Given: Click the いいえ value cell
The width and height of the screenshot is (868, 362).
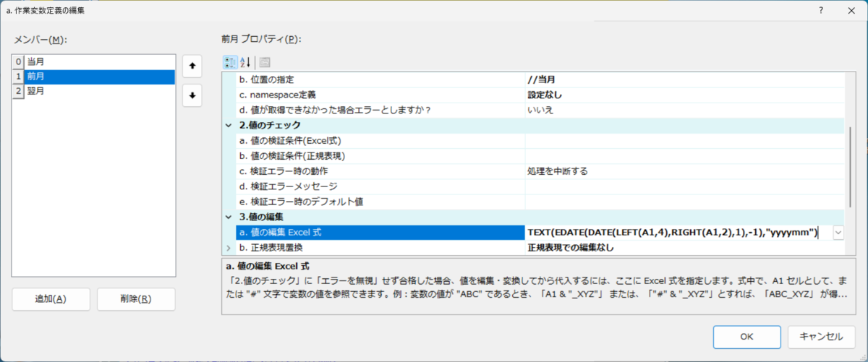Looking at the screenshot, I should 685,110.
